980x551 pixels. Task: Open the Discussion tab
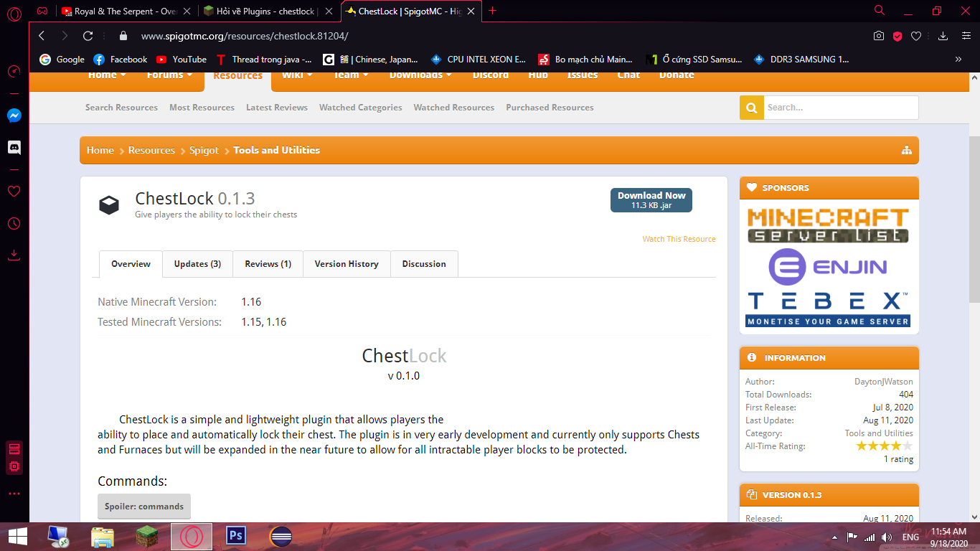pos(424,264)
